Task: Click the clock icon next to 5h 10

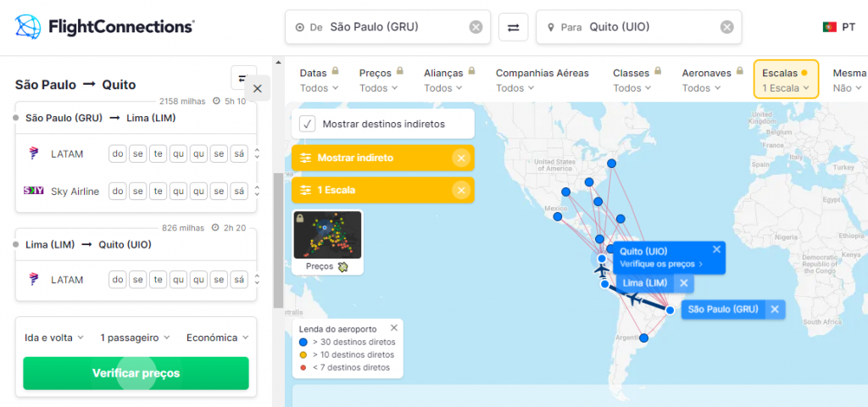Action: coord(217,102)
